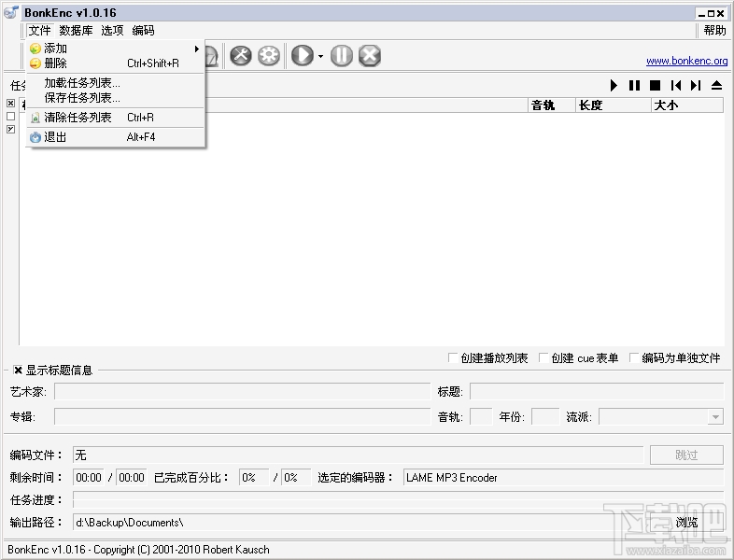Click the LAME MP3 Encoder text

452,478
